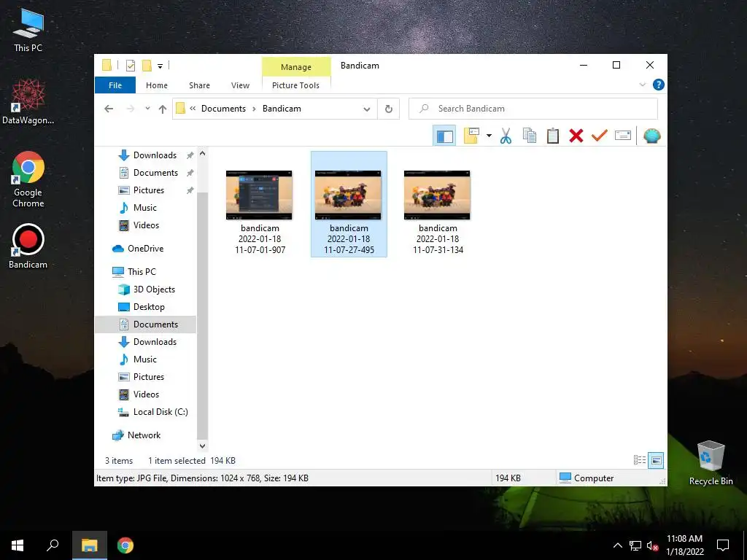747x560 pixels.
Task: Click the hidden path chevron in address bar
Action: [x=193, y=109]
